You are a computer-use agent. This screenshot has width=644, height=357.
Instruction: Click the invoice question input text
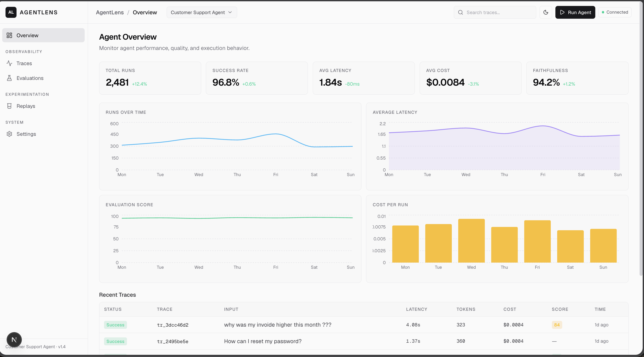[x=277, y=325]
